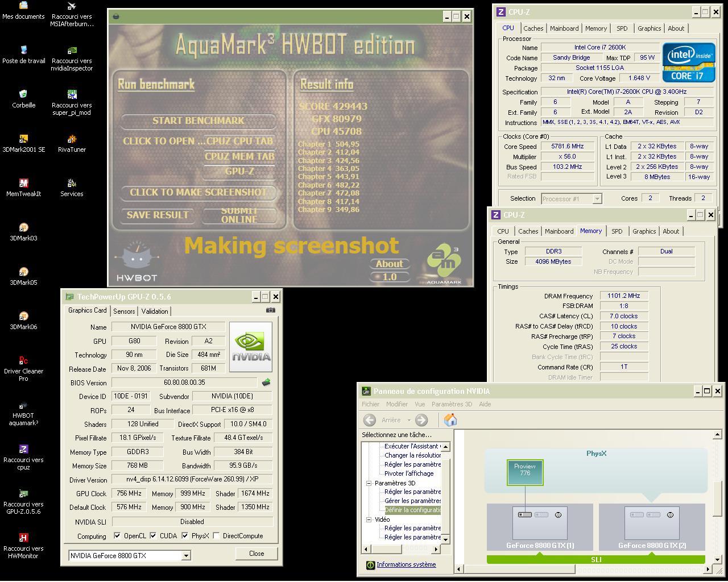Click the GPU-Z screenshot camera icon

pyautogui.click(x=271, y=310)
